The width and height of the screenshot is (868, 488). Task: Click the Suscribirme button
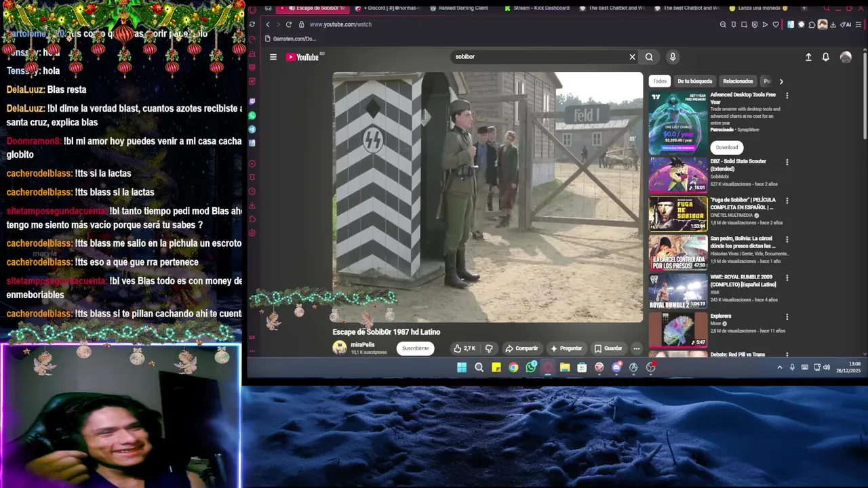click(416, 348)
